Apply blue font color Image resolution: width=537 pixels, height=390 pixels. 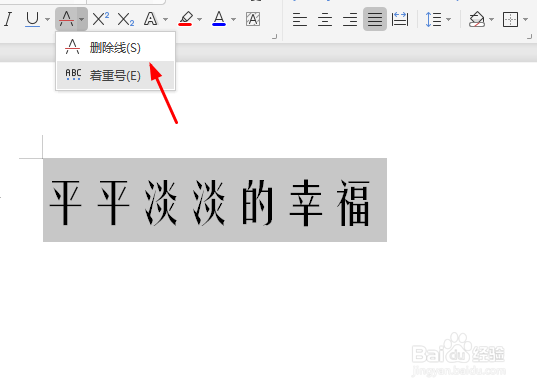(219, 19)
